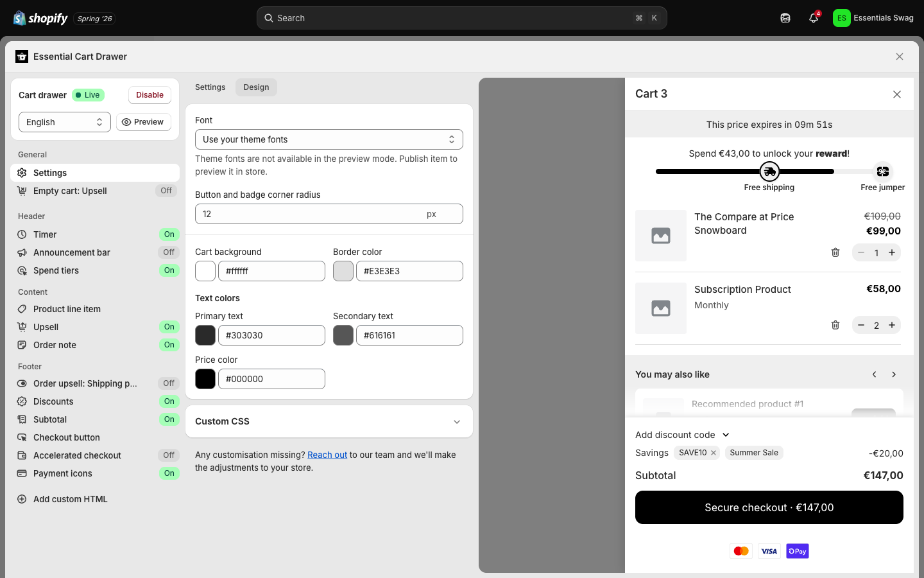924x578 pixels.
Task: Click the Checkout button cart icon
Action: [x=22, y=437]
